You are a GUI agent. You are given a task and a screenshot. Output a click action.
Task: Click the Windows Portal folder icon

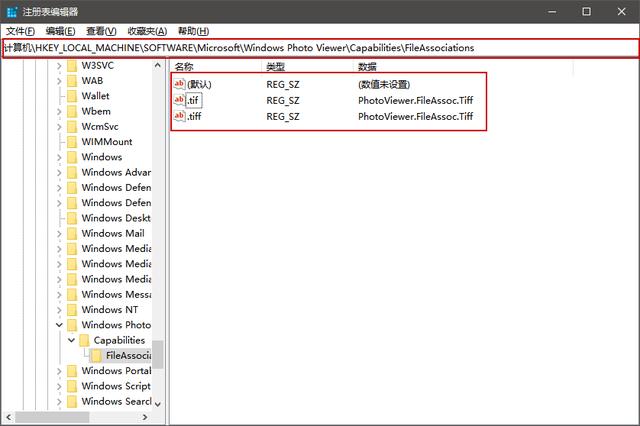tap(72, 371)
